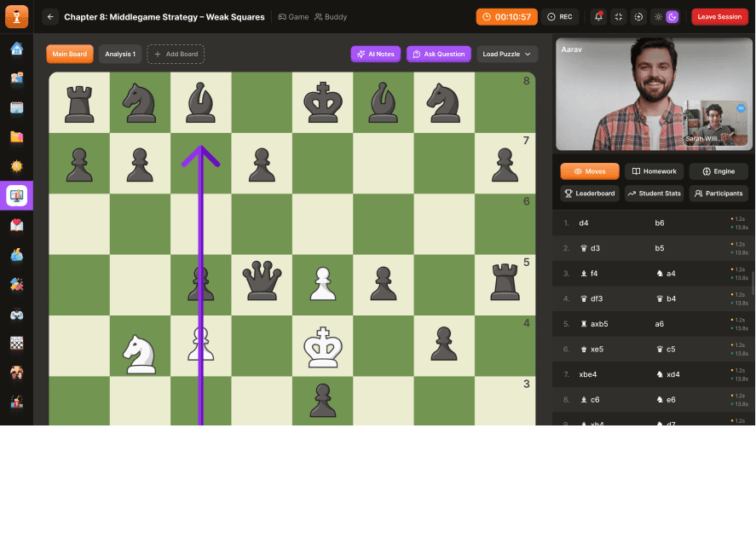Toggle REC recording button
The width and height of the screenshot is (756, 538).
(x=560, y=17)
